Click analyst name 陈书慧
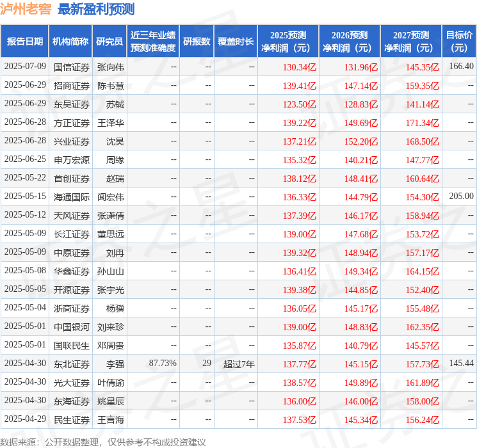The height and width of the screenshot is (448, 477). tap(111, 86)
